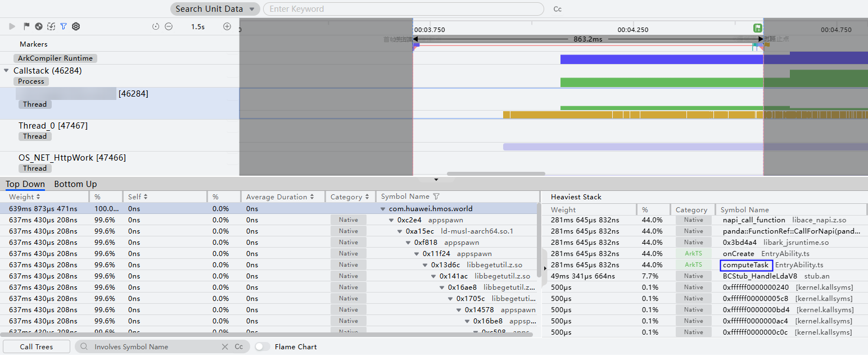Image resolution: width=868 pixels, height=356 pixels.
Task: Open the Search Unit Data dropdown
Action: (215, 9)
